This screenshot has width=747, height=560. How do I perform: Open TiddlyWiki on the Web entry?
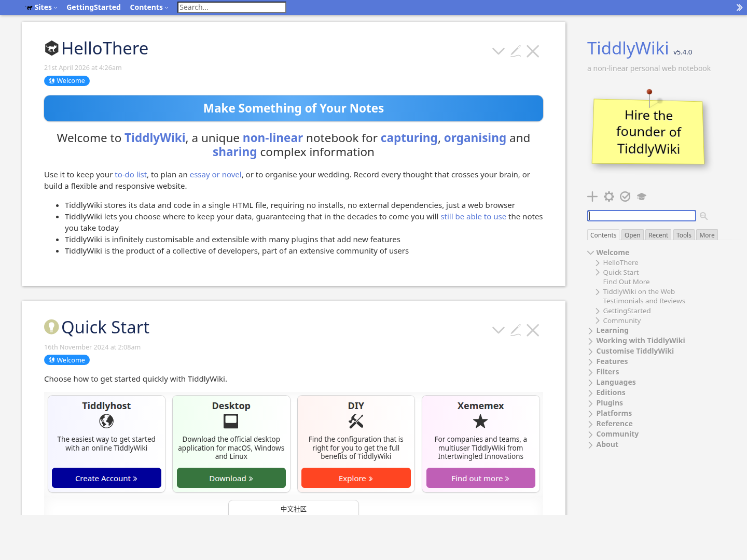(x=639, y=291)
